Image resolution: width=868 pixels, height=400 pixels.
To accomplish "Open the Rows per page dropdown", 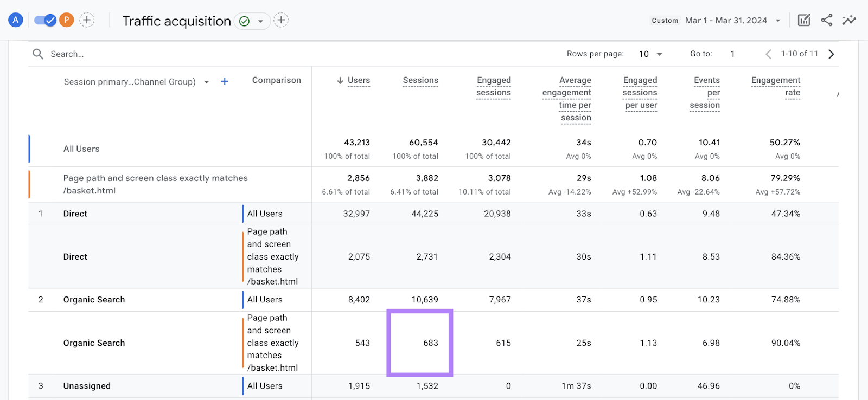I will [x=650, y=54].
